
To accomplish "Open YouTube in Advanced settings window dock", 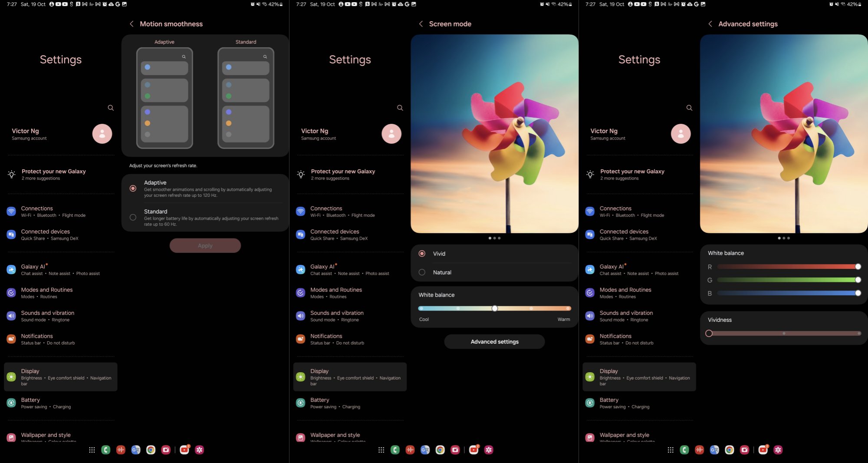I will pyautogui.click(x=763, y=450).
